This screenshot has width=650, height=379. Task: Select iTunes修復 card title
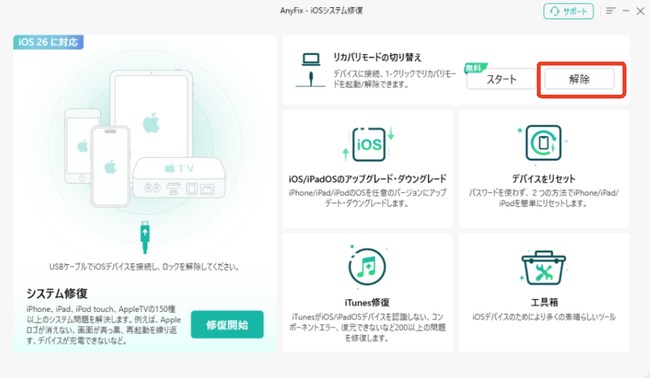coord(367,302)
